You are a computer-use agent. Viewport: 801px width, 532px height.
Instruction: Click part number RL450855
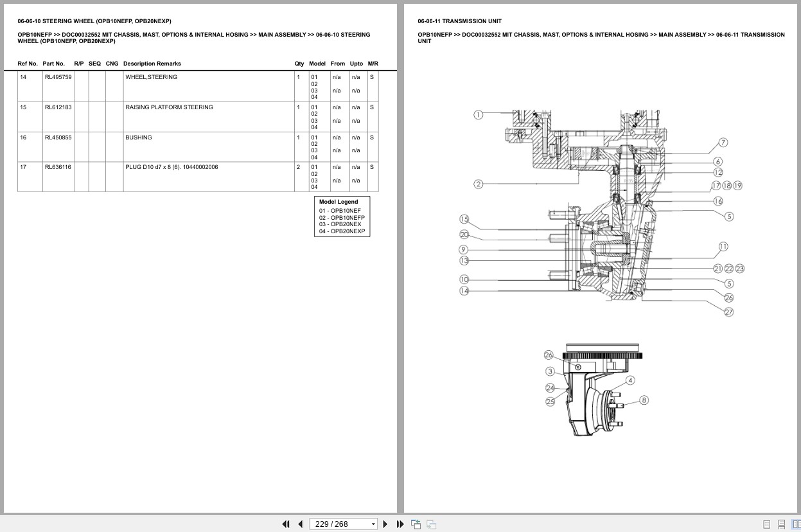58,137
